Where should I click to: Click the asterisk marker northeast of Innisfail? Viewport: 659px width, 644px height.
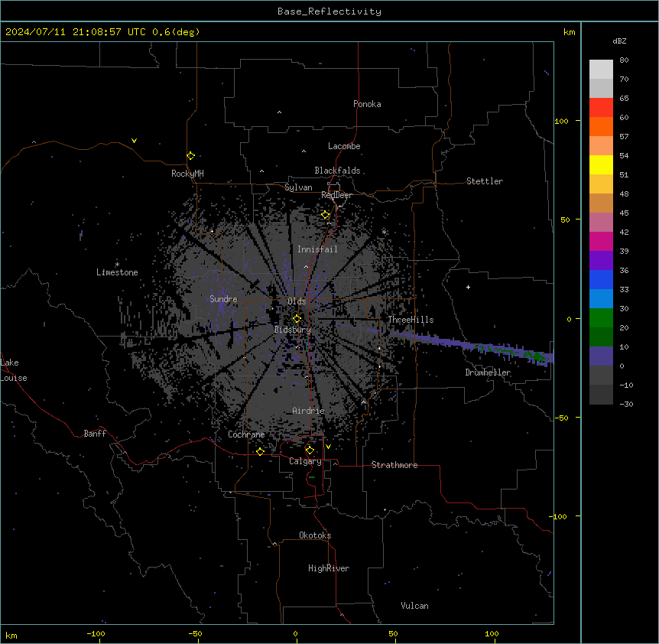384,232
